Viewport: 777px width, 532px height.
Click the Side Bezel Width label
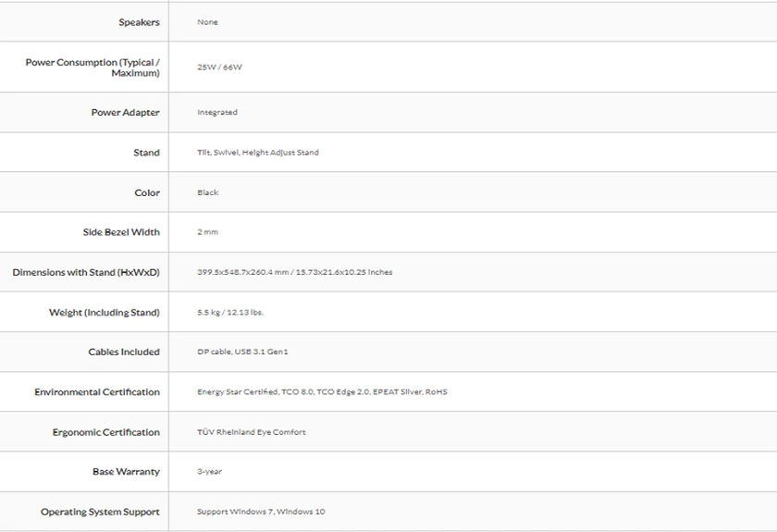click(121, 232)
